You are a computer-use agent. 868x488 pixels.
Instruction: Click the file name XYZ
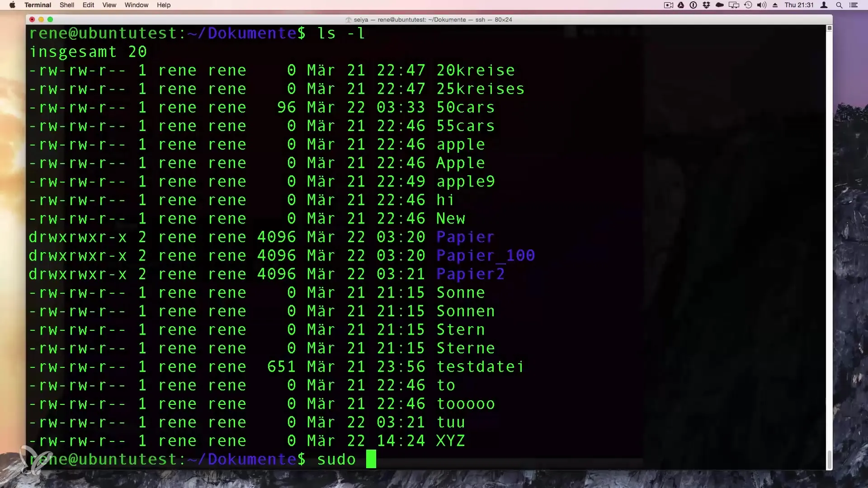click(451, 441)
